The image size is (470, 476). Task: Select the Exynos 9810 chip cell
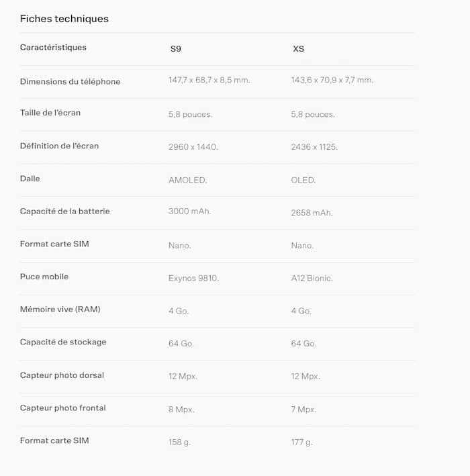(x=193, y=278)
